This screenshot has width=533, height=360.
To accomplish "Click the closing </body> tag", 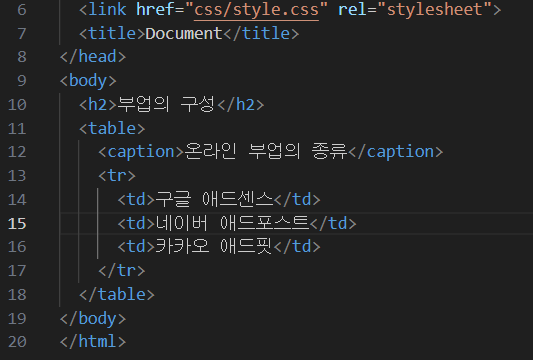I will coord(93,319).
